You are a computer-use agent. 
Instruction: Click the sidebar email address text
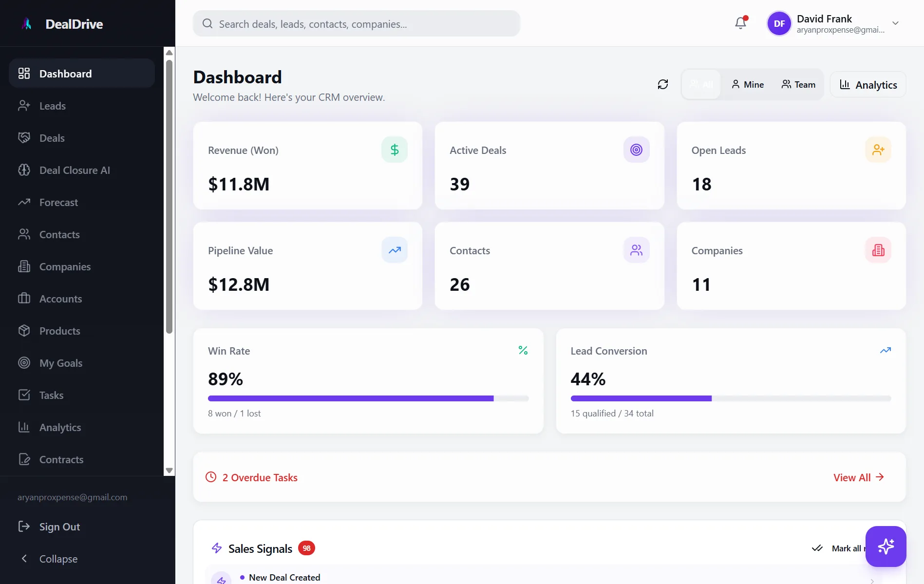click(72, 497)
